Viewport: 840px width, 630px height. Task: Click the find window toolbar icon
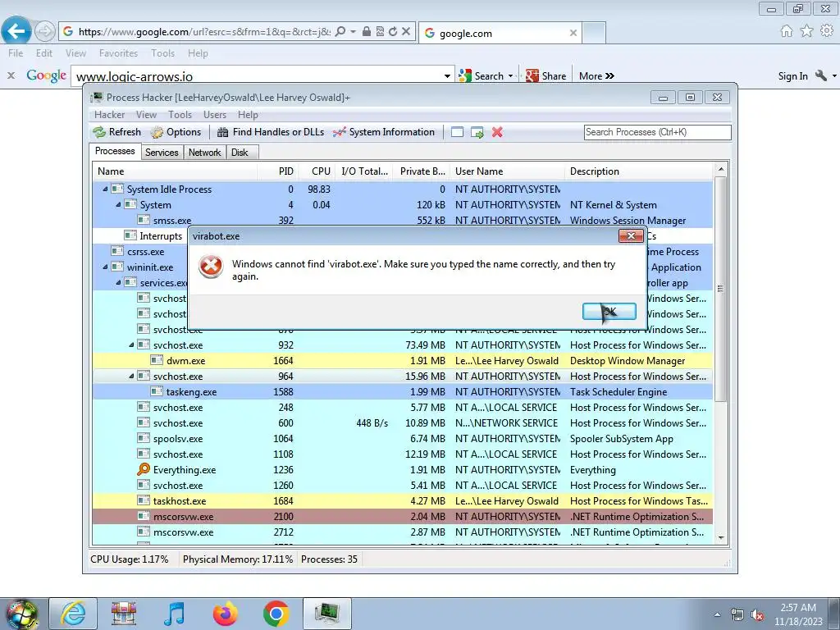457,132
